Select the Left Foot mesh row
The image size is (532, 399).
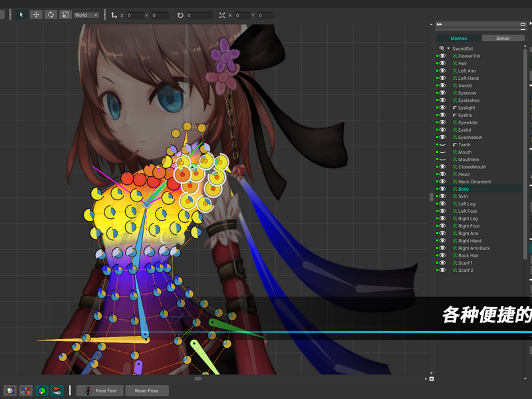pos(479,211)
